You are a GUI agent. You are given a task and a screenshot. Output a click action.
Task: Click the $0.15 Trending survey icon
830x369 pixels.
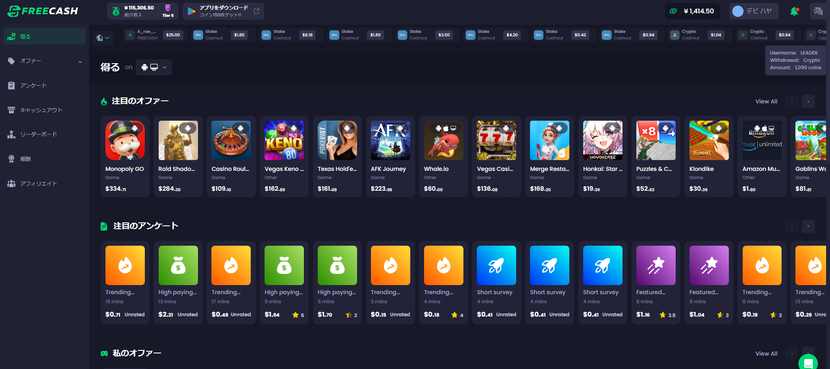[x=390, y=265]
